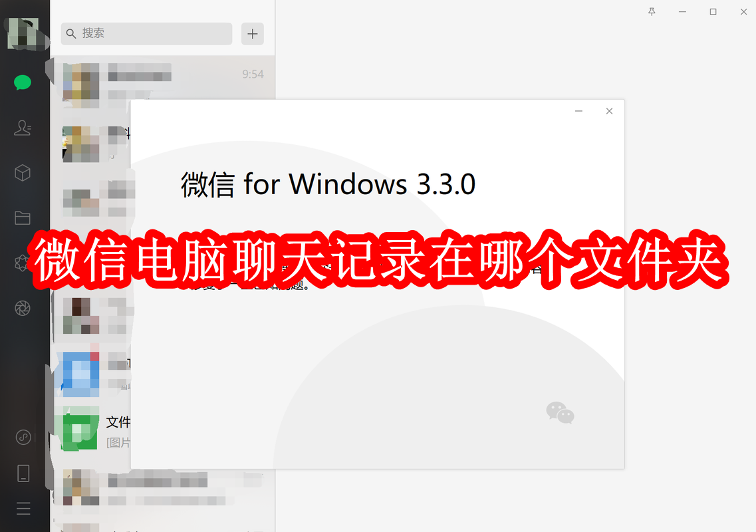756x532 pixels.
Task: Select the chat with blue avatar
Action: (x=92, y=375)
